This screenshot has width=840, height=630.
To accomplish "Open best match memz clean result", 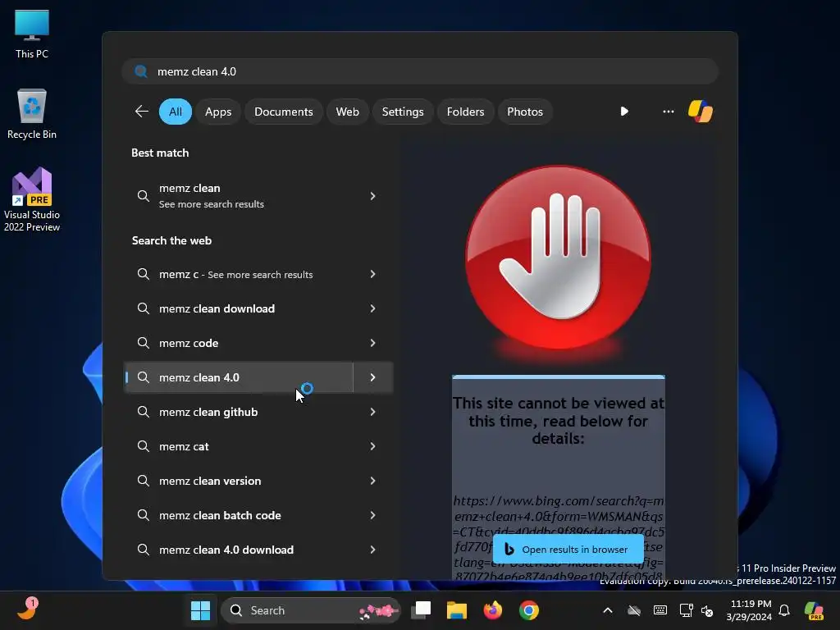I will pos(238,196).
